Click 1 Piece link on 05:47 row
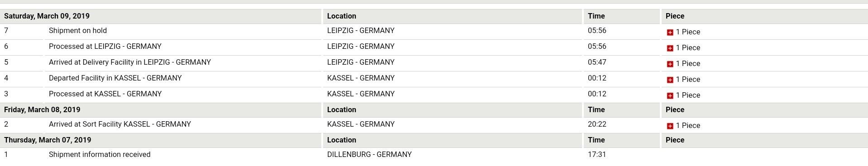This screenshot has height=166, width=868. [688, 64]
